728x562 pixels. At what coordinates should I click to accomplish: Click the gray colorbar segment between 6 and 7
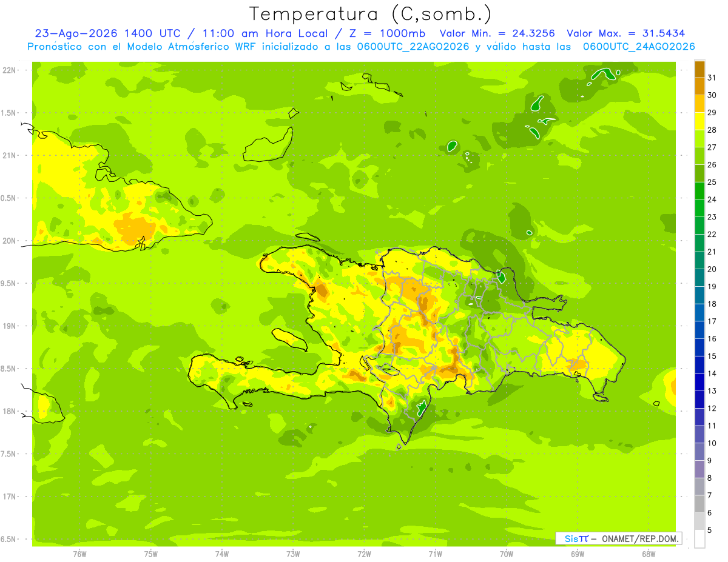pyautogui.click(x=699, y=504)
